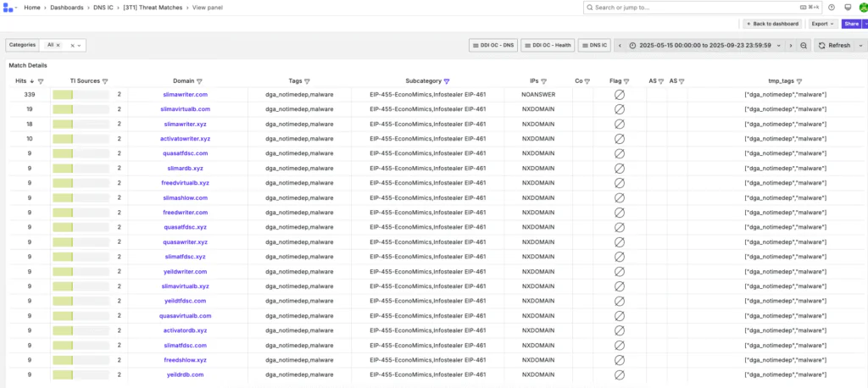
Task: Click the filter icon on Domain column
Action: pos(200,81)
